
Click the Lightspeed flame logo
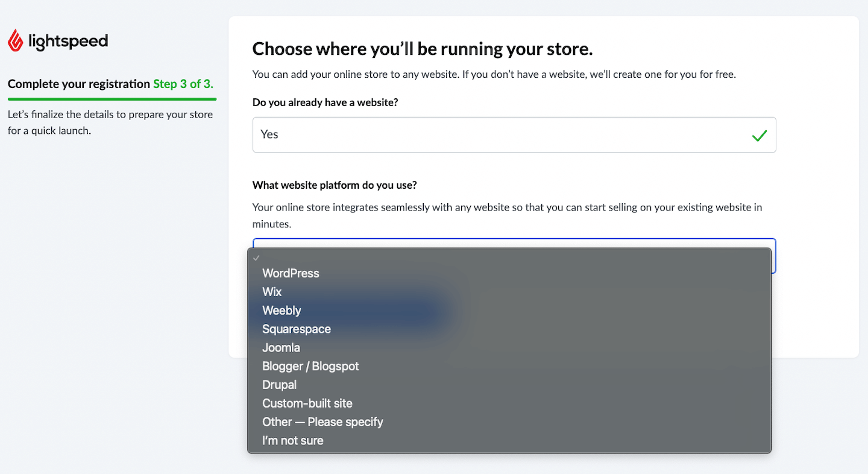click(15, 40)
